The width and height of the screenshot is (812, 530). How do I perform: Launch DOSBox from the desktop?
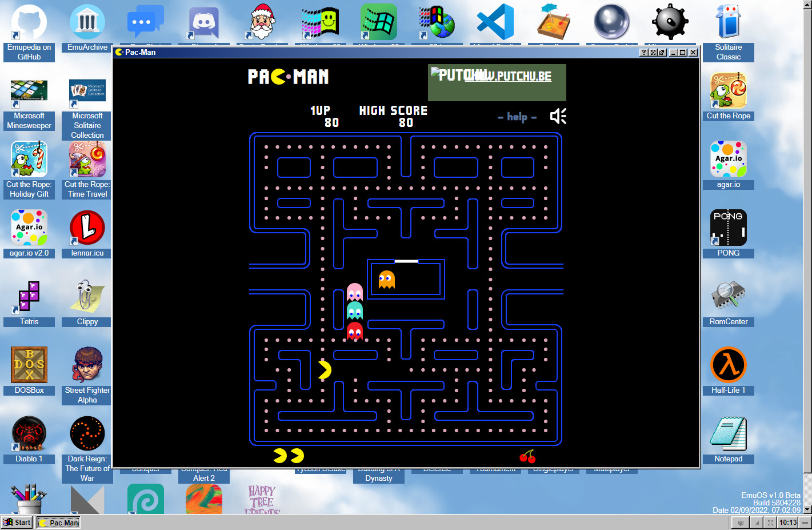(x=29, y=370)
